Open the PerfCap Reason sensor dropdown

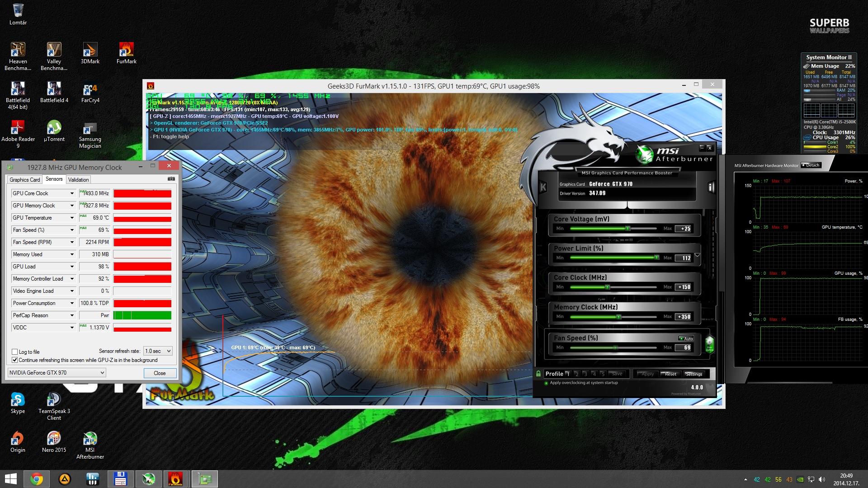pyautogui.click(x=71, y=315)
